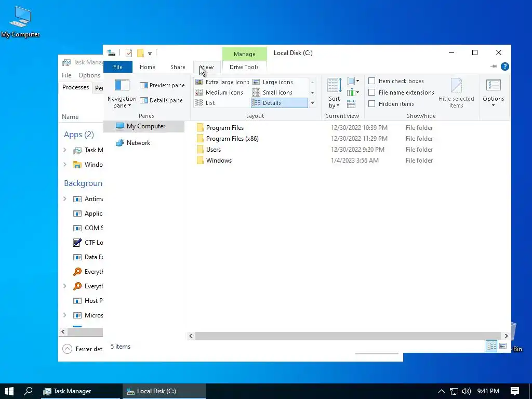Open the View ribbon tab
Image resolution: width=532 pixels, height=399 pixels.
207,67
